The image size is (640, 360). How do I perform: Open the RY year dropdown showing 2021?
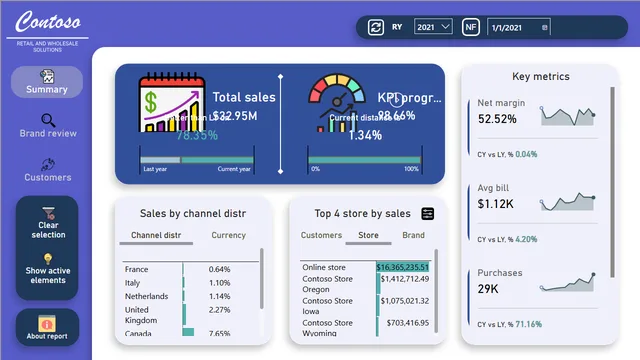click(x=433, y=27)
